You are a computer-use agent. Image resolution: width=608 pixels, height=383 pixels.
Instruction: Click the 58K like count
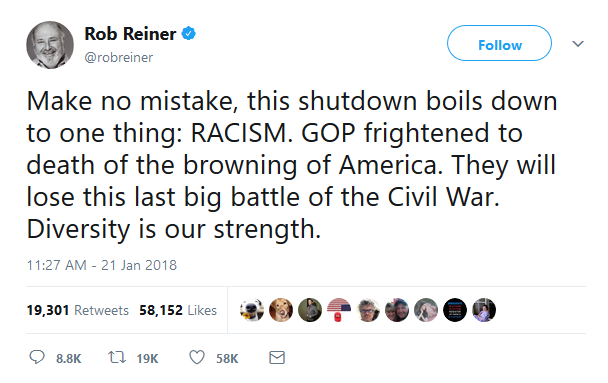coord(227,359)
